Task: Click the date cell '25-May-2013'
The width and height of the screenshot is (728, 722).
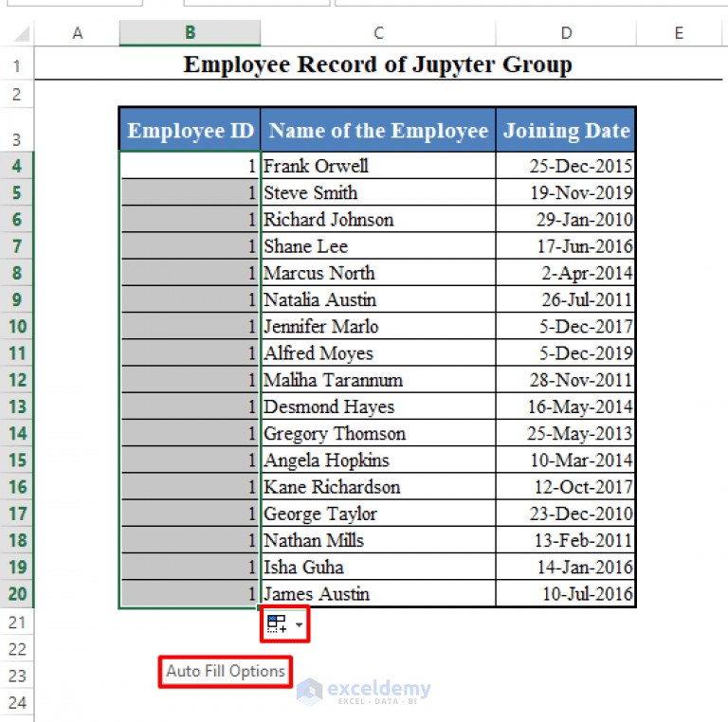Action: pyautogui.click(x=566, y=433)
